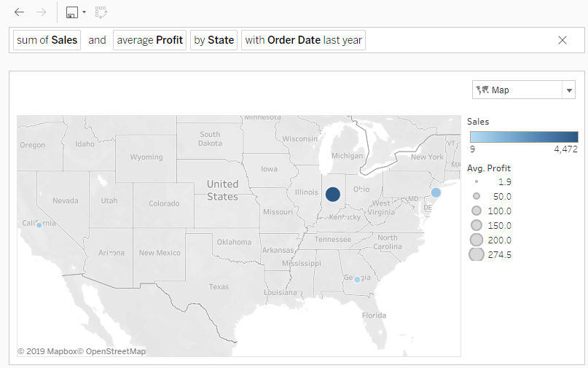
Task: Click the map icon in the visualization selector
Action: click(x=482, y=90)
